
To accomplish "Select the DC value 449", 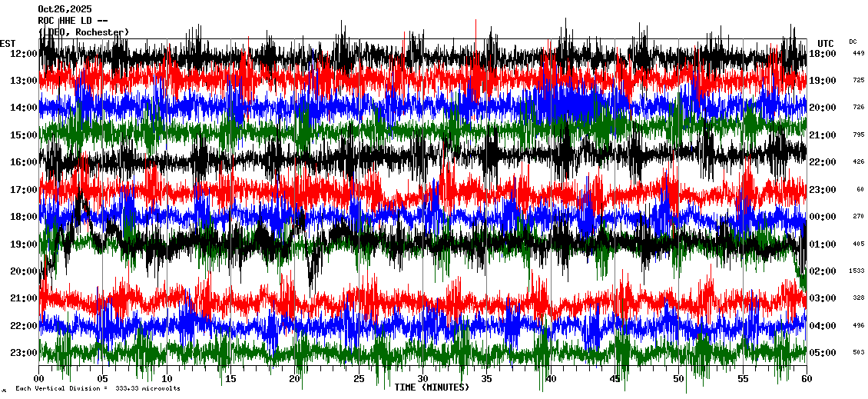I will 858,53.
